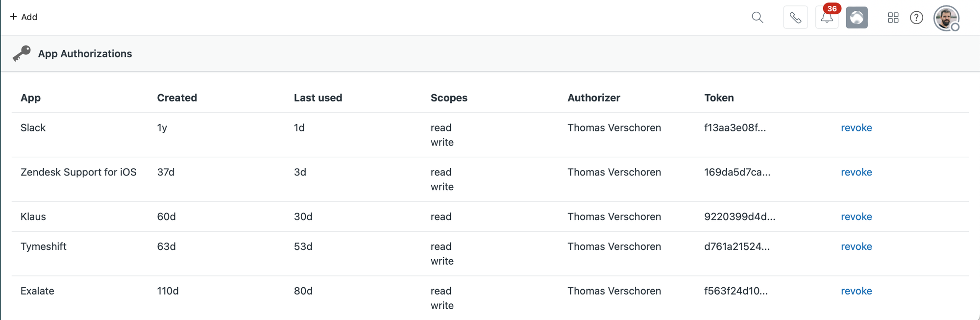980x320 pixels.
Task: Click the Add button
Action: click(24, 17)
